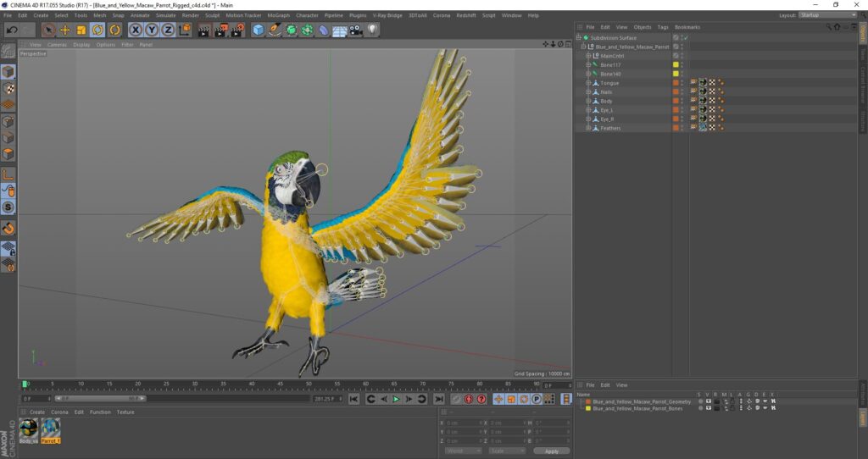Click Tongue orange layer swatch

676,83
